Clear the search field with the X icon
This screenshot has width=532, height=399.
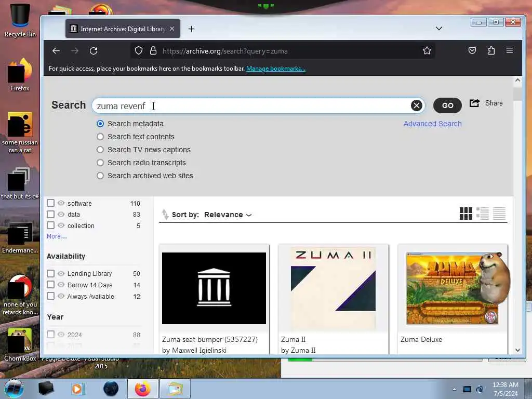click(416, 105)
